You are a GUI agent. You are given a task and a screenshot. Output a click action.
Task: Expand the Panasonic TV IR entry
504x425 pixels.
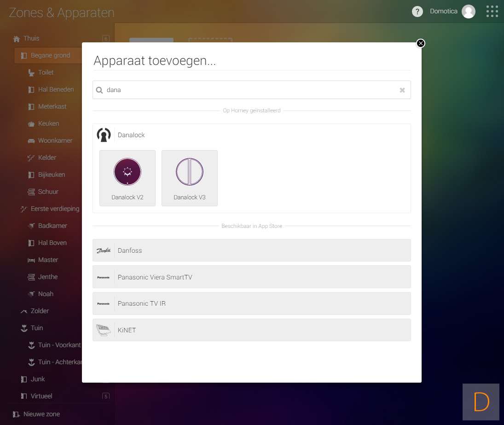pos(251,304)
